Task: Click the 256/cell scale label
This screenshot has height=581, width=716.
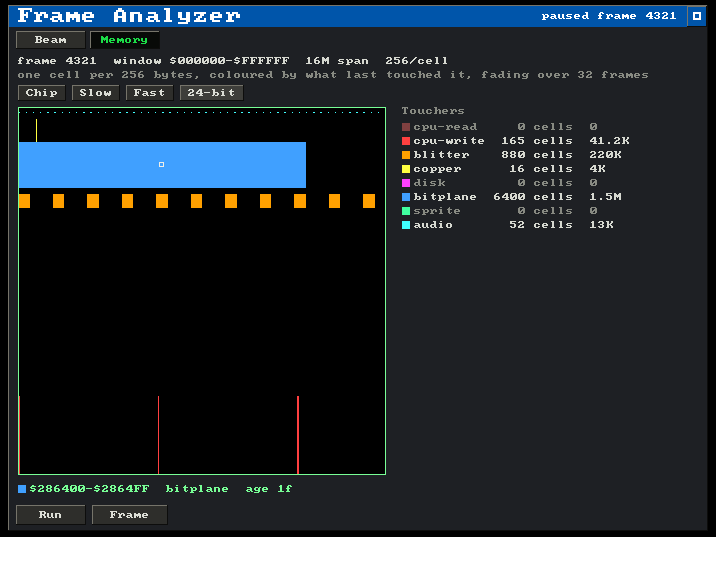Action: 416,61
